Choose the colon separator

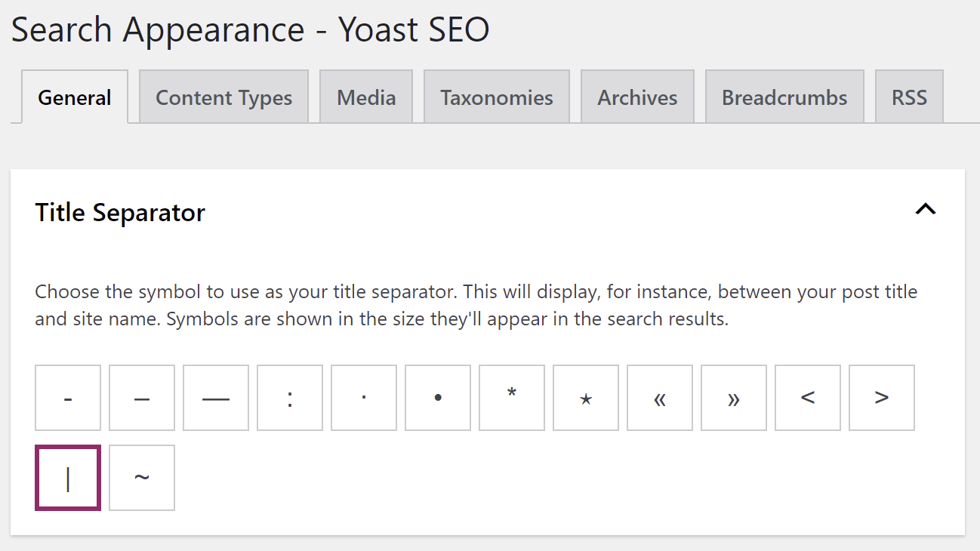290,398
